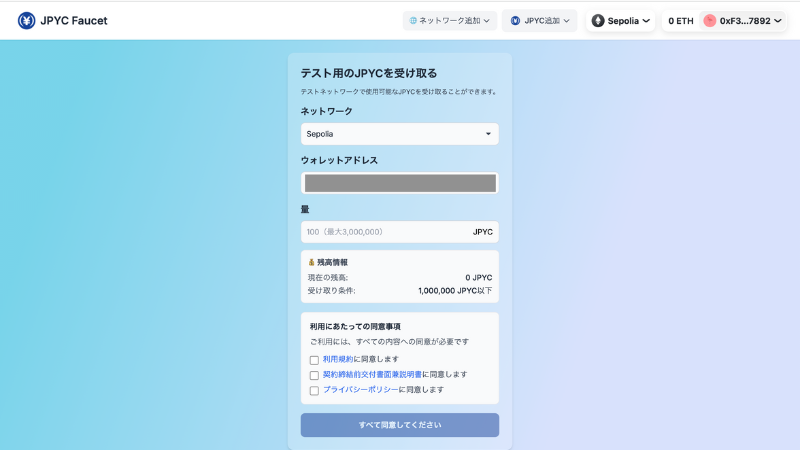Open the ネットワーク追加 dropdown
Viewport: 800px width, 450px height.
(x=449, y=21)
